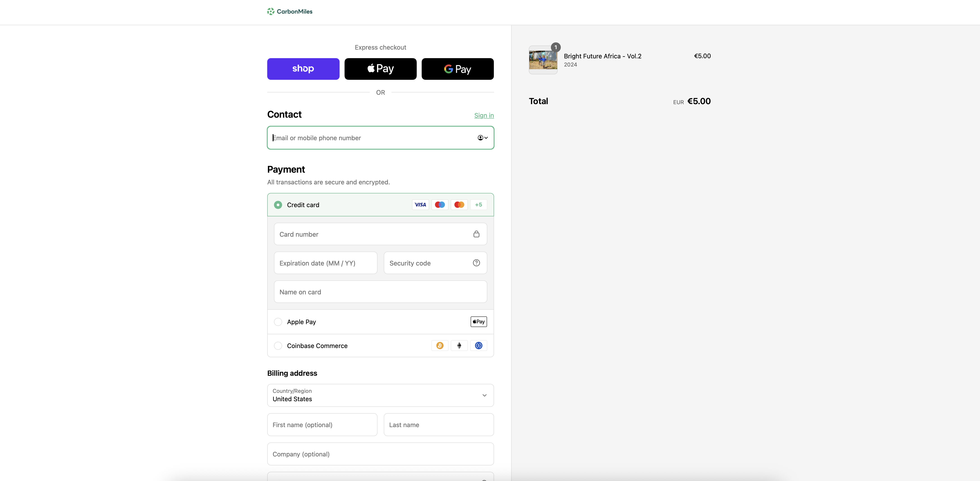Viewport: 980px width, 481px height.
Task: Click the Visa card icon
Action: [420, 205]
